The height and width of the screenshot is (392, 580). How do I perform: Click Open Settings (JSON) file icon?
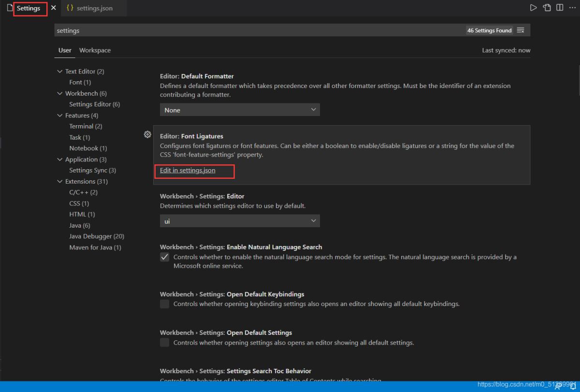pyautogui.click(x=547, y=8)
